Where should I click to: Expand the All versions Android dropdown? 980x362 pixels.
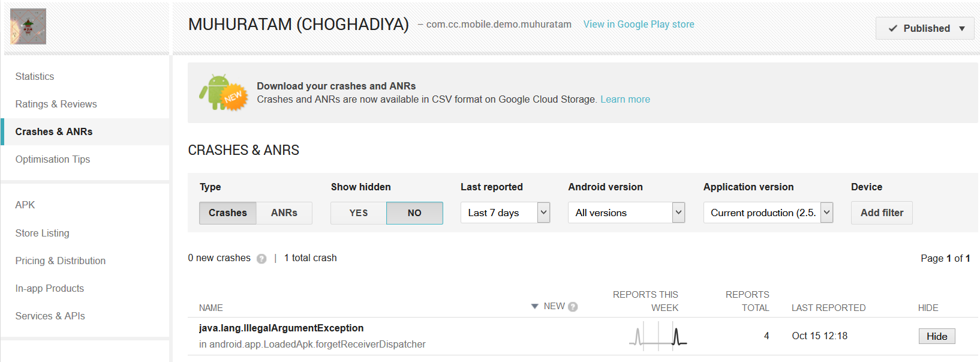point(626,213)
